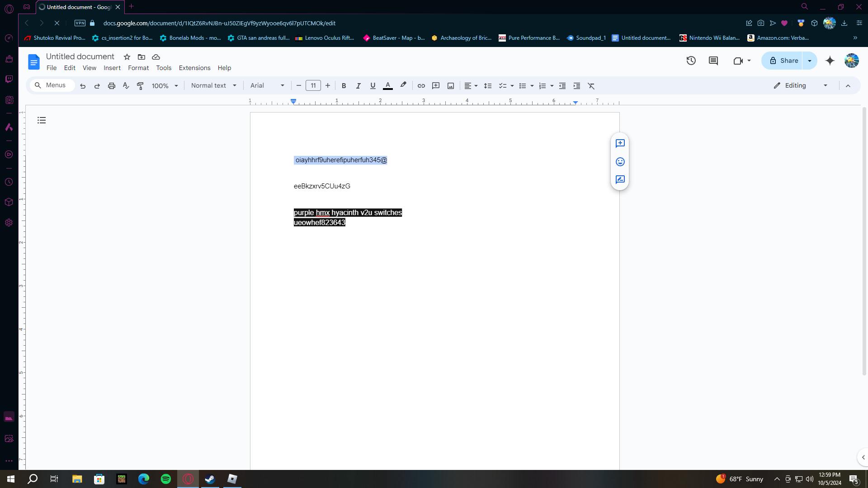Image resolution: width=868 pixels, height=488 pixels.
Task: Open the Extensions menu
Action: click(x=194, y=68)
